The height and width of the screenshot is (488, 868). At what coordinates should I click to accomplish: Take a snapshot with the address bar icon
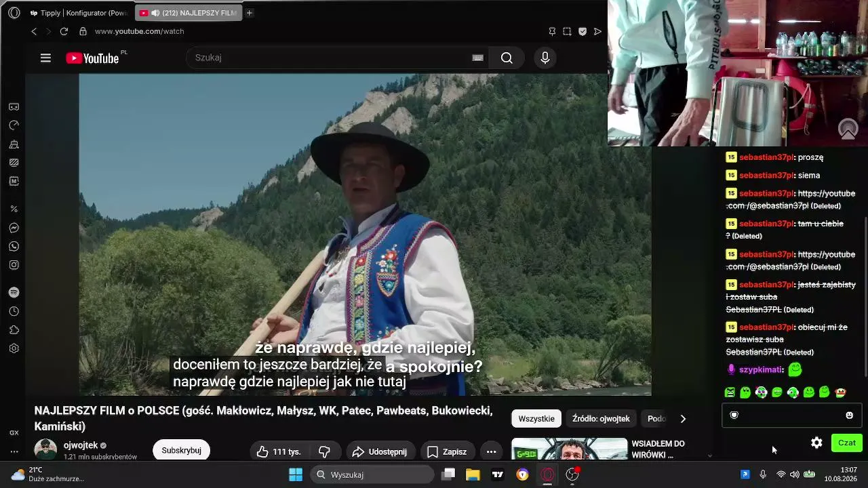(567, 31)
